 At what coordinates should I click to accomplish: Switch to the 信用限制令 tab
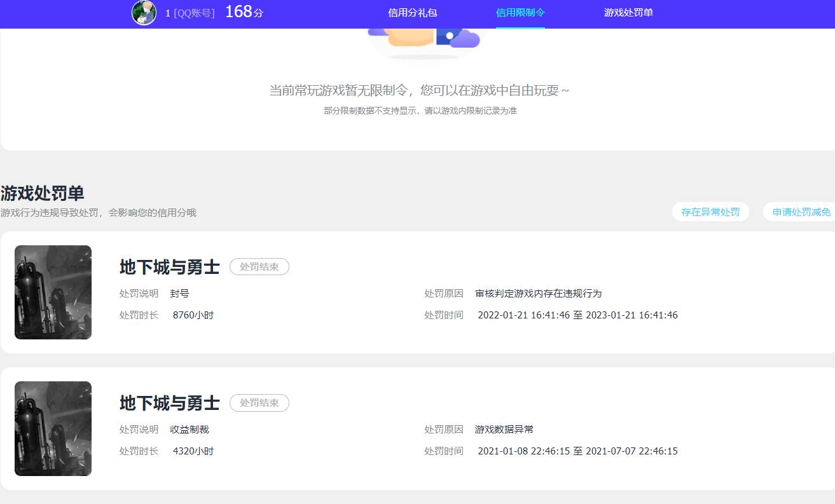[520, 13]
